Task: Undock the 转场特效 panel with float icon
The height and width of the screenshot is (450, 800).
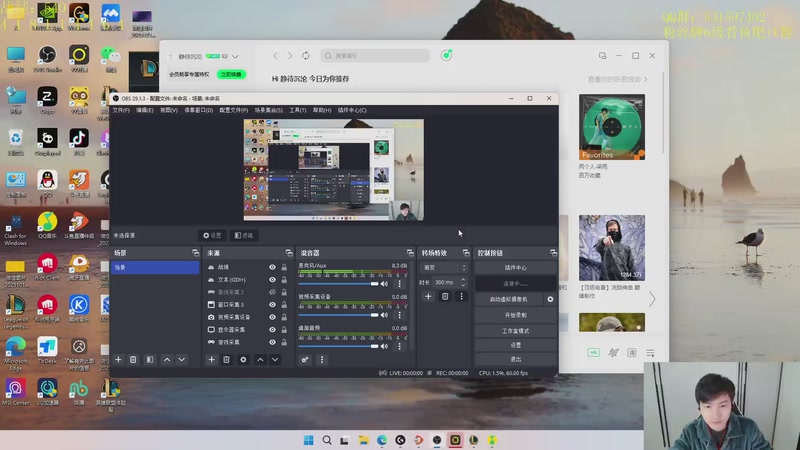Action: click(466, 253)
